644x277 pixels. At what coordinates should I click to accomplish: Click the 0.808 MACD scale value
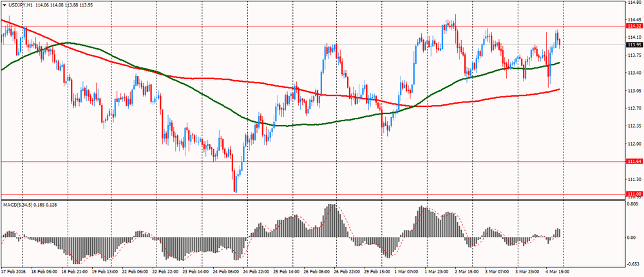coord(633,204)
